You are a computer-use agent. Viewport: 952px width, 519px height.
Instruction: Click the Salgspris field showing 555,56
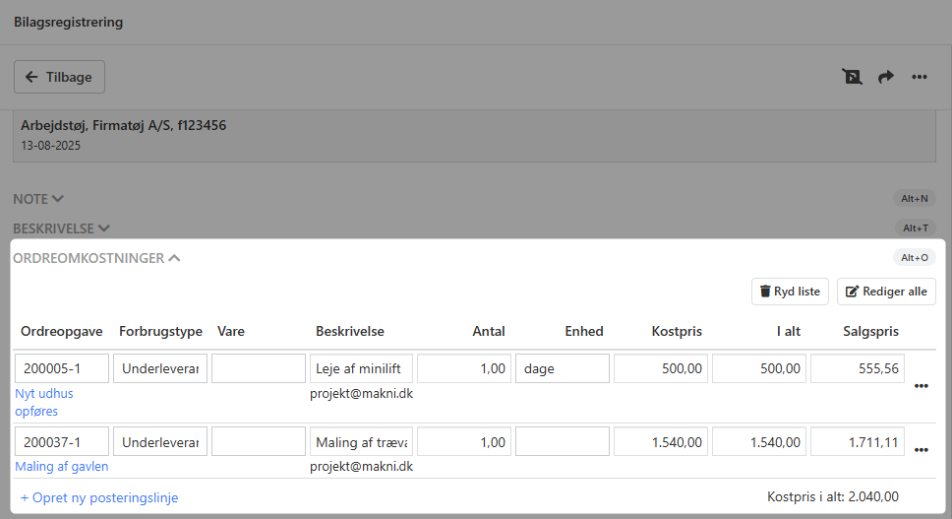pyautogui.click(x=857, y=368)
